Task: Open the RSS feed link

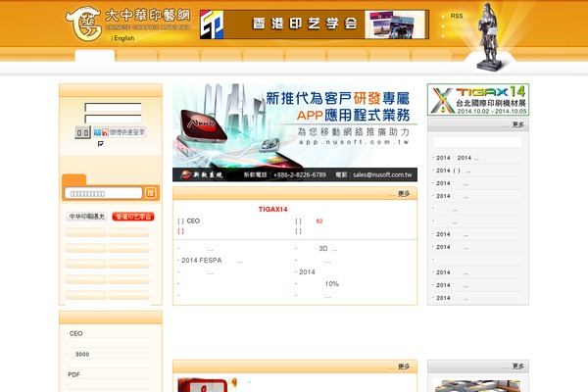Action: 457,16
